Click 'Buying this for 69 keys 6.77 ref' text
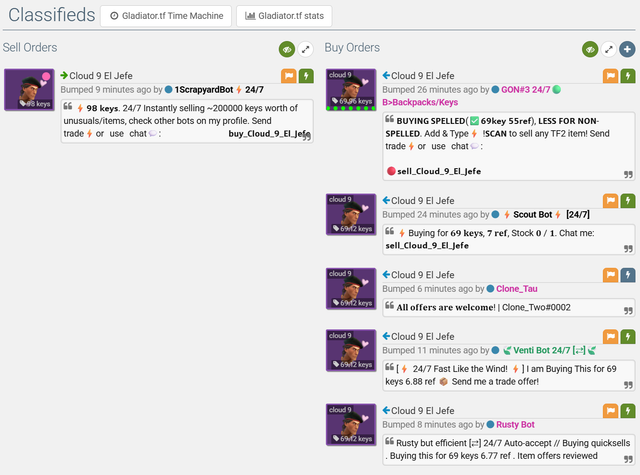This screenshot has height=475, width=640. (x=450, y=456)
